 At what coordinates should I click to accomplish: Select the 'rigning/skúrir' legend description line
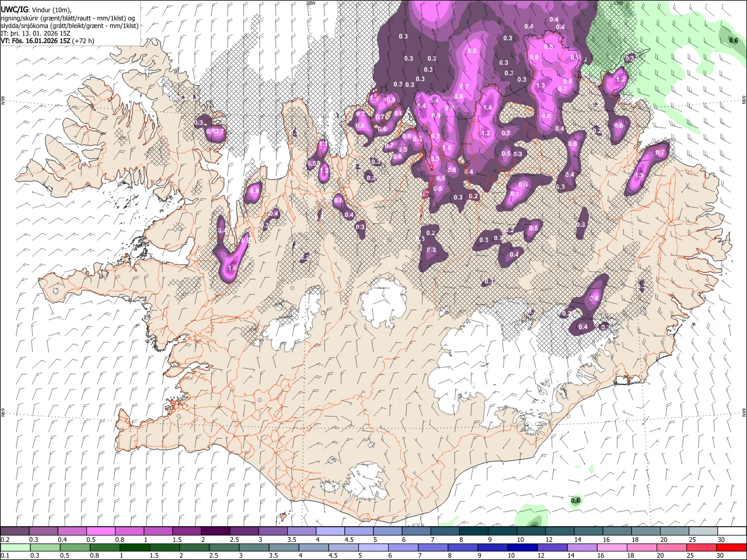(68, 18)
